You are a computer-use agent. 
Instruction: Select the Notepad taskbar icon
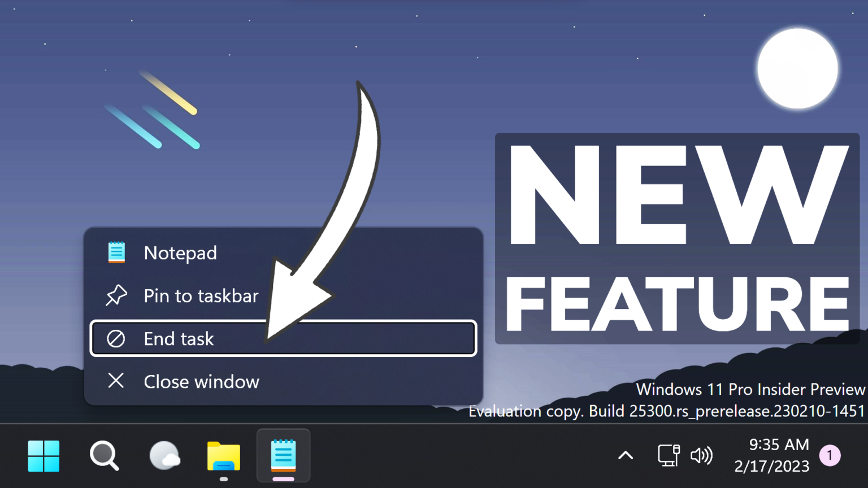284,455
